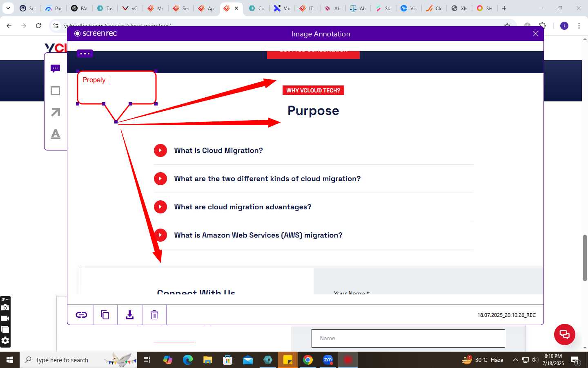Open Sticky Notes from the taskbar
The image size is (588, 368).
(288, 360)
